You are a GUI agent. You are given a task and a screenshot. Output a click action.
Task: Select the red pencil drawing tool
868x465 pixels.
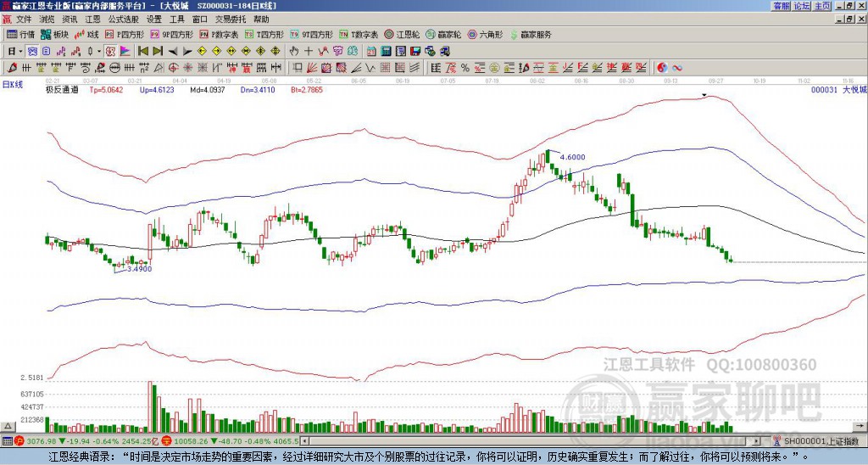click(x=12, y=68)
